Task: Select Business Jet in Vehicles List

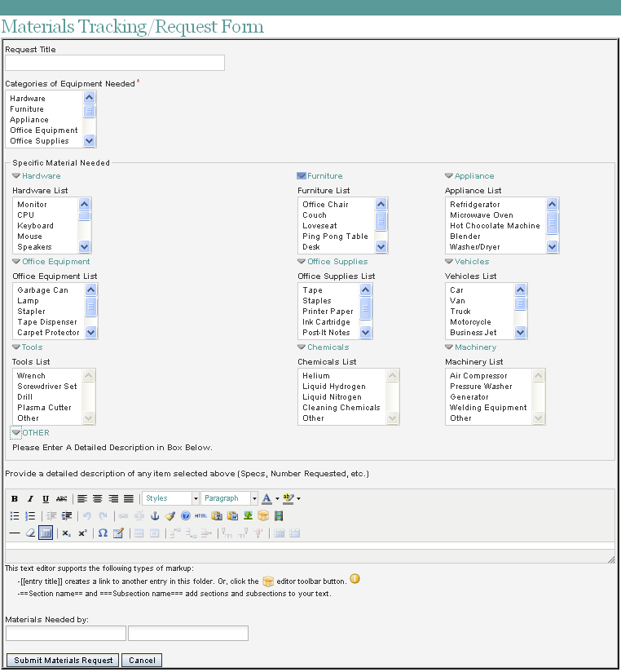Action: pyautogui.click(x=480, y=333)
